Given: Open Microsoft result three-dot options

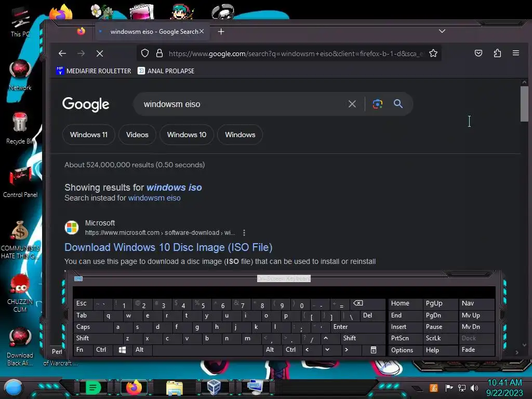Looking at the screenshot, I should coord(244,233).
